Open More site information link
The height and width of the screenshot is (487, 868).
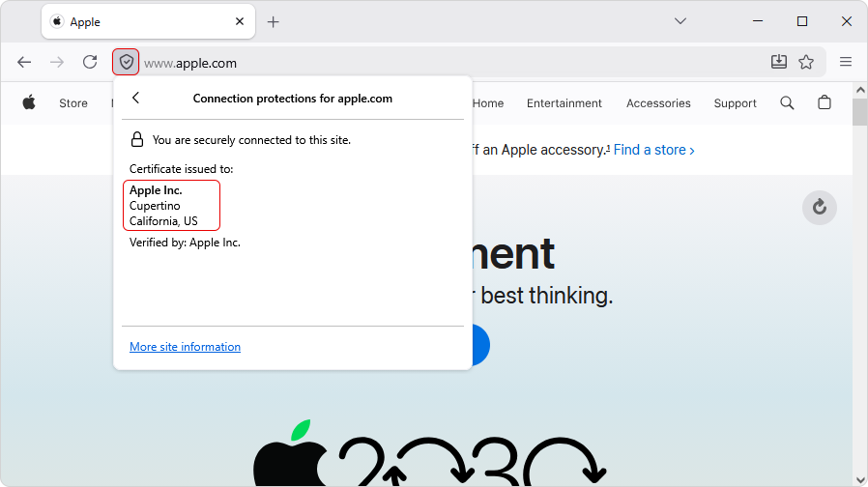pyautogui.click(x=185, y=347)
